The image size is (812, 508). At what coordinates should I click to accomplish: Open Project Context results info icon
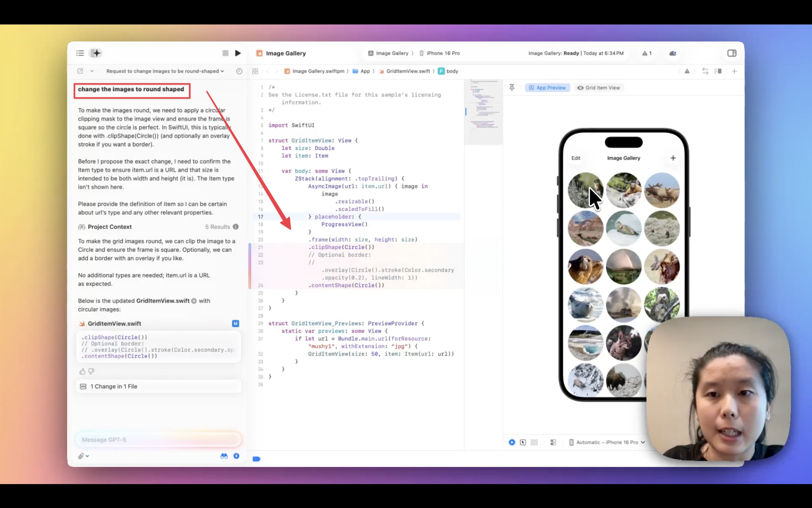(x=236, y=227)
